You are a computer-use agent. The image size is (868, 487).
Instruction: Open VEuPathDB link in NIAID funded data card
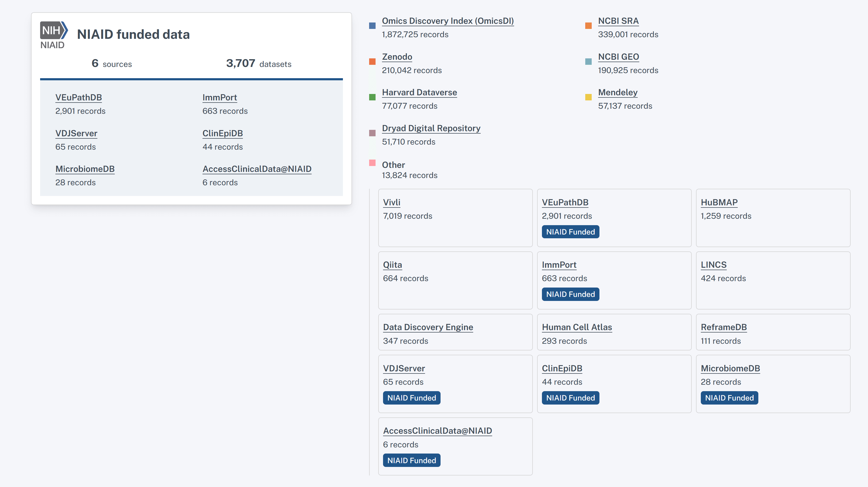tap(79, 97)
